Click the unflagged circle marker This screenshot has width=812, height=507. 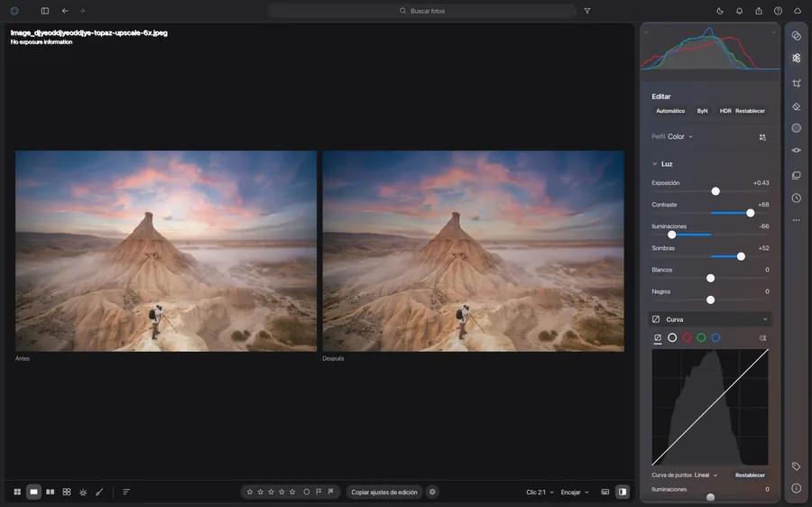307,492
